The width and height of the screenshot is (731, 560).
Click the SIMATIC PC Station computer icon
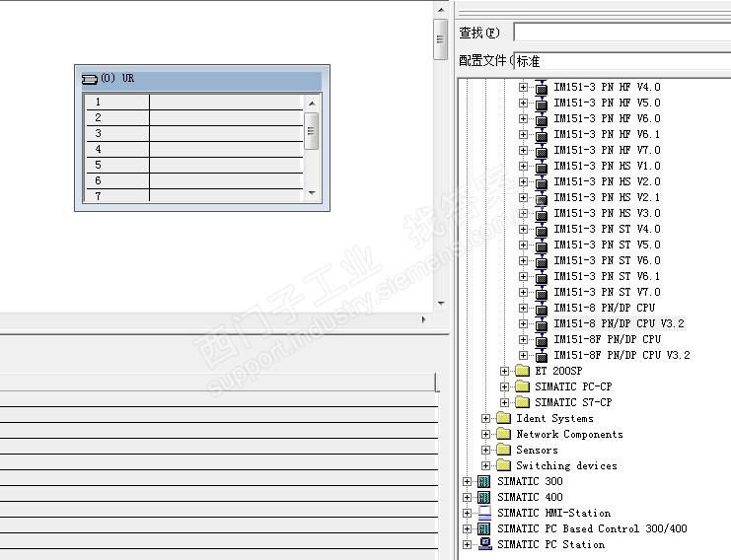(484, 544)
